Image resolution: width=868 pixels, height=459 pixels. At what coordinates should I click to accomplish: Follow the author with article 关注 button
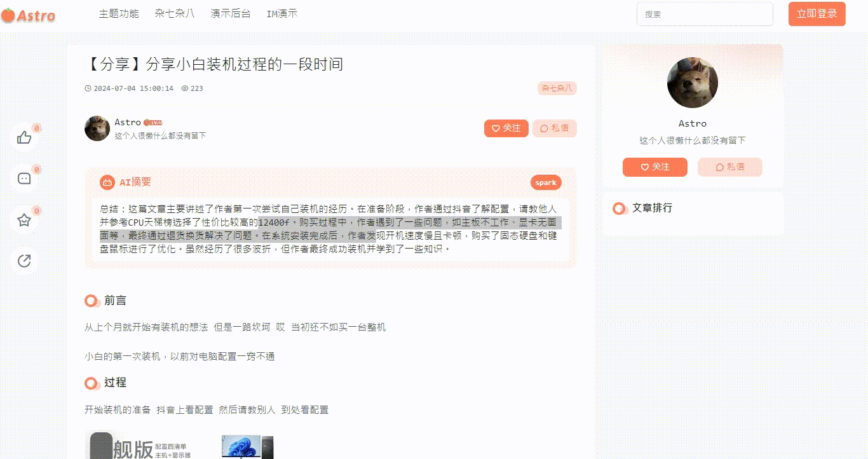point(506,128)
